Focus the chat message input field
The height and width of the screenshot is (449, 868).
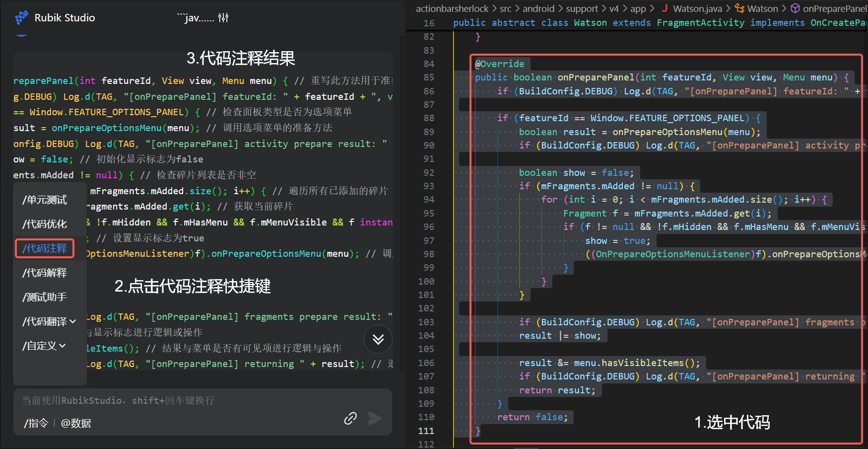point(202,400)
